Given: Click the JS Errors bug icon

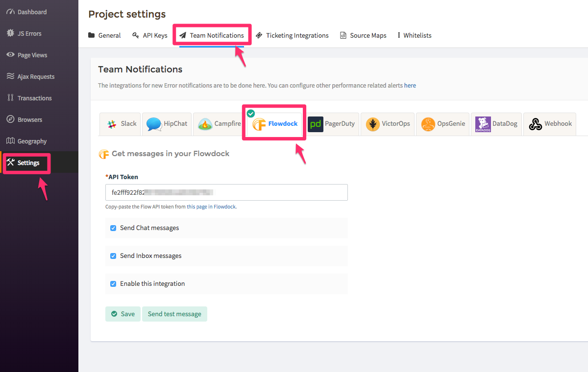Looking at the screenshot, I should (10, 33).
